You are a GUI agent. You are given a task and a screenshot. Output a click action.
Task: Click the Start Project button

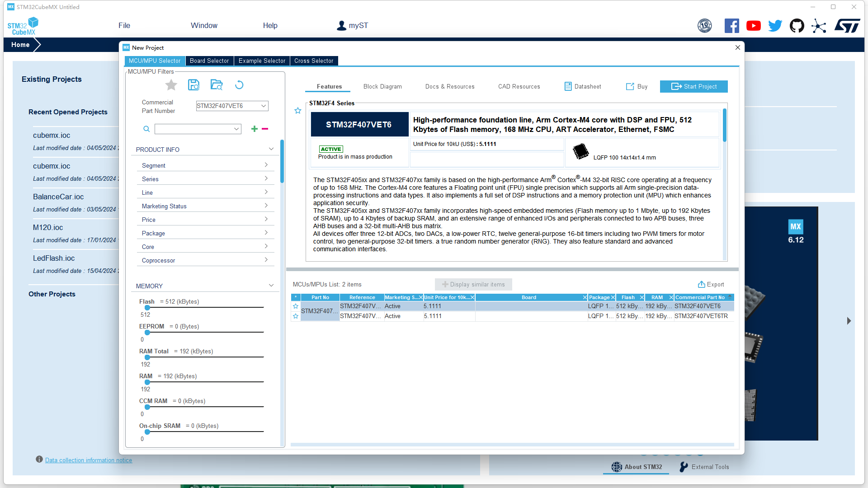point(693,87)
